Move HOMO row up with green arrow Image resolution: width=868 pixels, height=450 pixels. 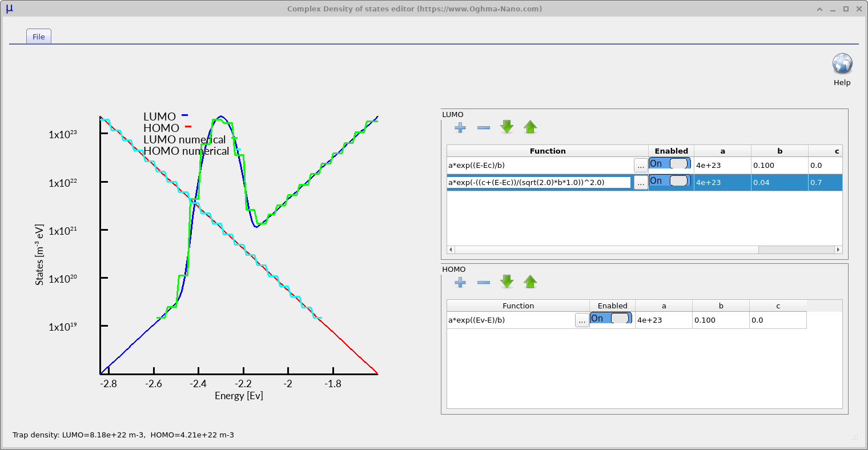point(531,282)
